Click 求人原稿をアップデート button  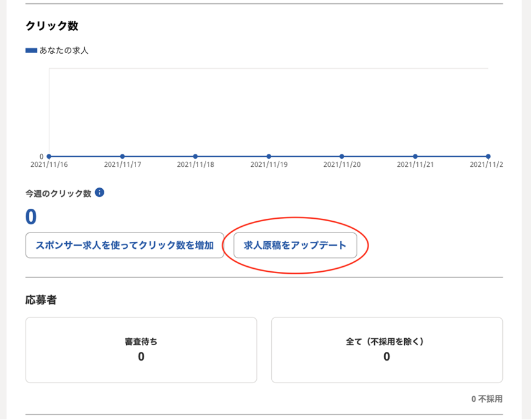(295, 245)
